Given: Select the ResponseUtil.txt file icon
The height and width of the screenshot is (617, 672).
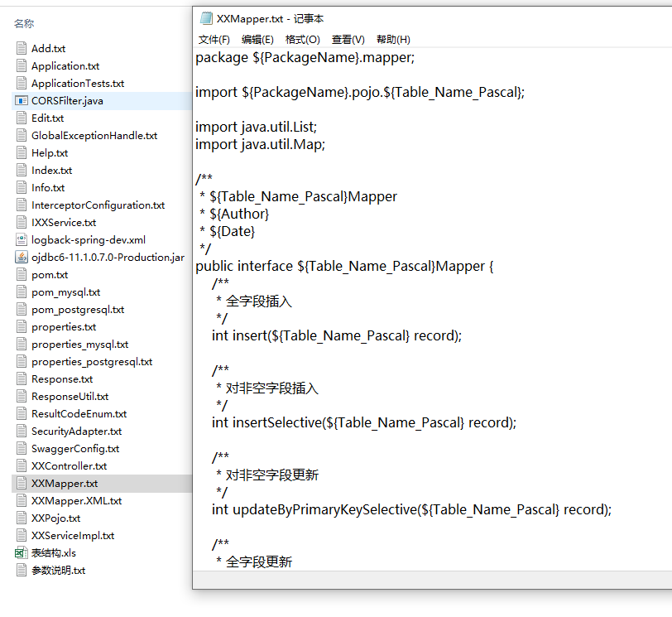Looking at the screenshot, I should coord(22,396).
